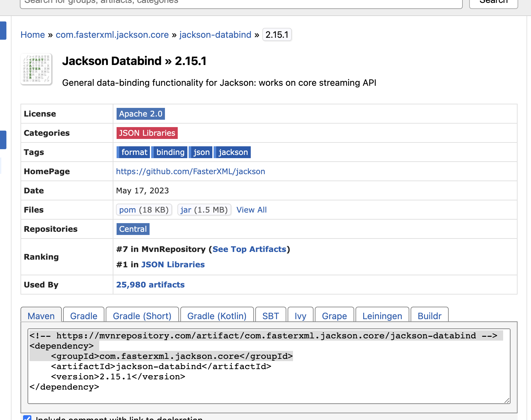Open the Central repository tag
Screen dimensions: 531x420
pos(133,229)
